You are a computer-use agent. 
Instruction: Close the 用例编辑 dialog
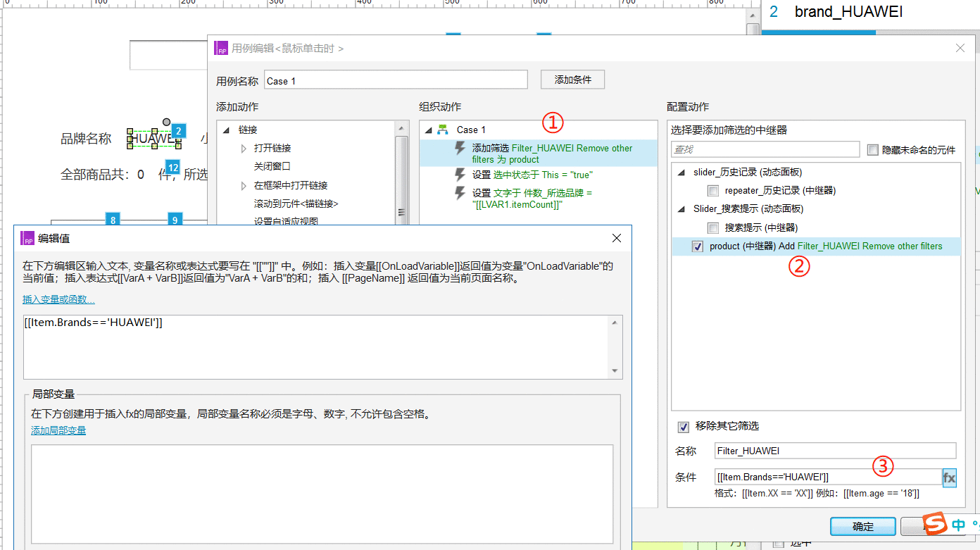[960, 48]
